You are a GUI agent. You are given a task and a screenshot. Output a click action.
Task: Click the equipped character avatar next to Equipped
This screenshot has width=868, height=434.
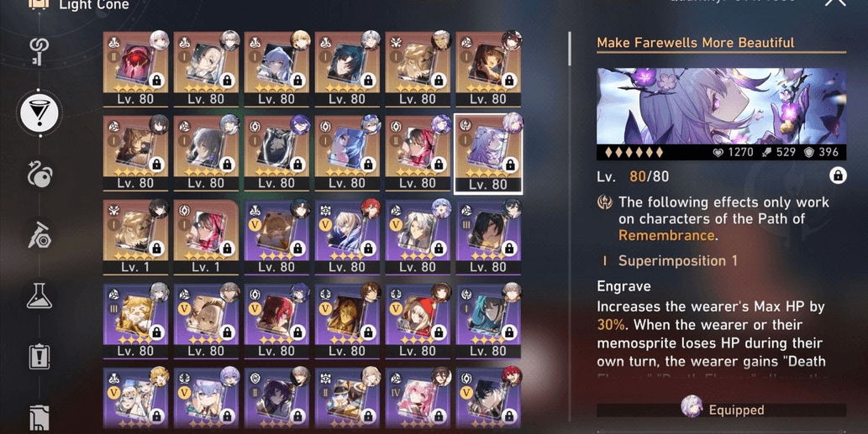[692, 406]
